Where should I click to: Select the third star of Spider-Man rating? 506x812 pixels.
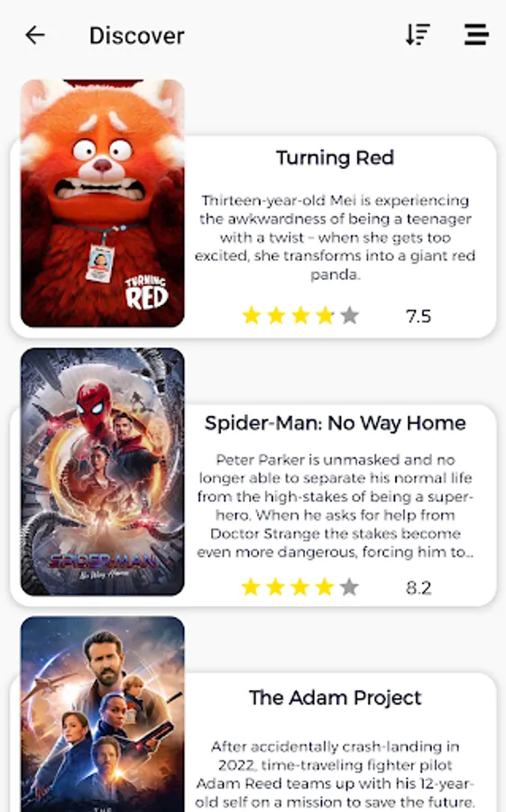[x=299, y=586]
